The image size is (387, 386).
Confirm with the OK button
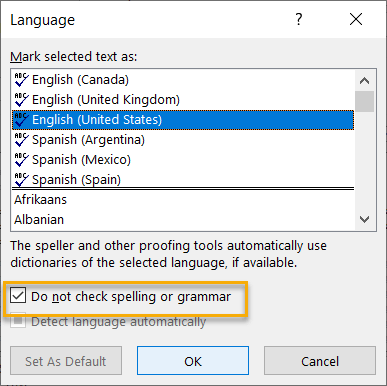[x=193, y=361]
